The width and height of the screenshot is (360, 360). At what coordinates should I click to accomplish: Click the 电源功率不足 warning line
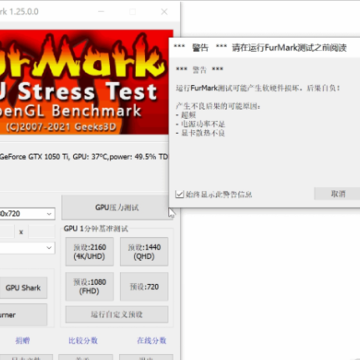click(x=201, y=124)
